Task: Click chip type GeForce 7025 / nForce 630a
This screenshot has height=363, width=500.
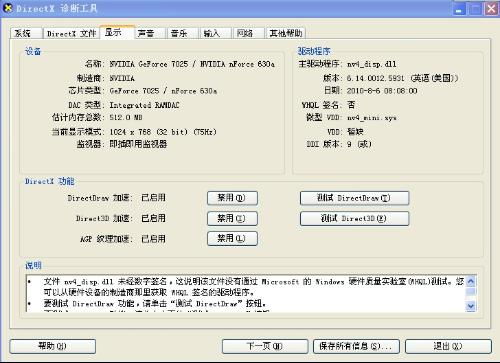Action: [163, 91]
